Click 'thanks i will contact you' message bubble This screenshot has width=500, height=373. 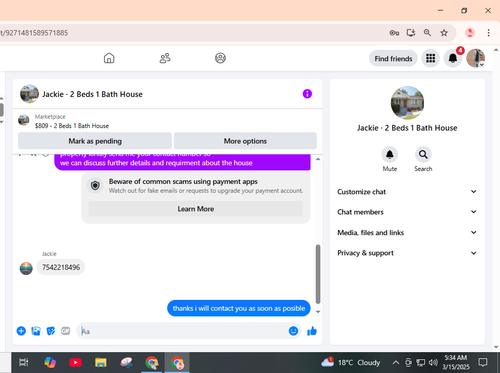(x=239, y=308)
